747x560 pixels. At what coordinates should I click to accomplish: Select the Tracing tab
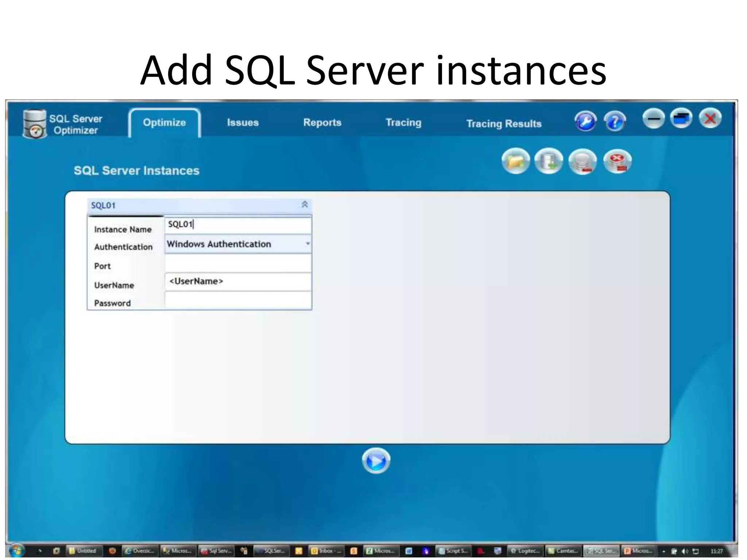(403, 123)
